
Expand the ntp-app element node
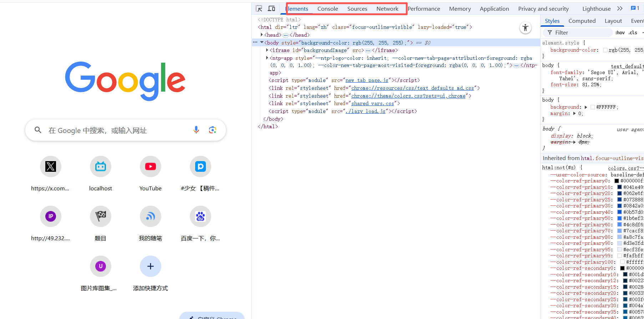pos(267,58)
